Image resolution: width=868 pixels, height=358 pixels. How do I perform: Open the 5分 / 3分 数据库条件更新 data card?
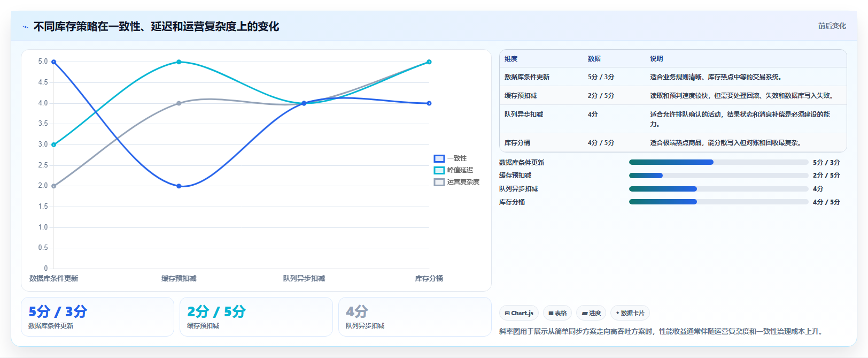coord(98,317)
